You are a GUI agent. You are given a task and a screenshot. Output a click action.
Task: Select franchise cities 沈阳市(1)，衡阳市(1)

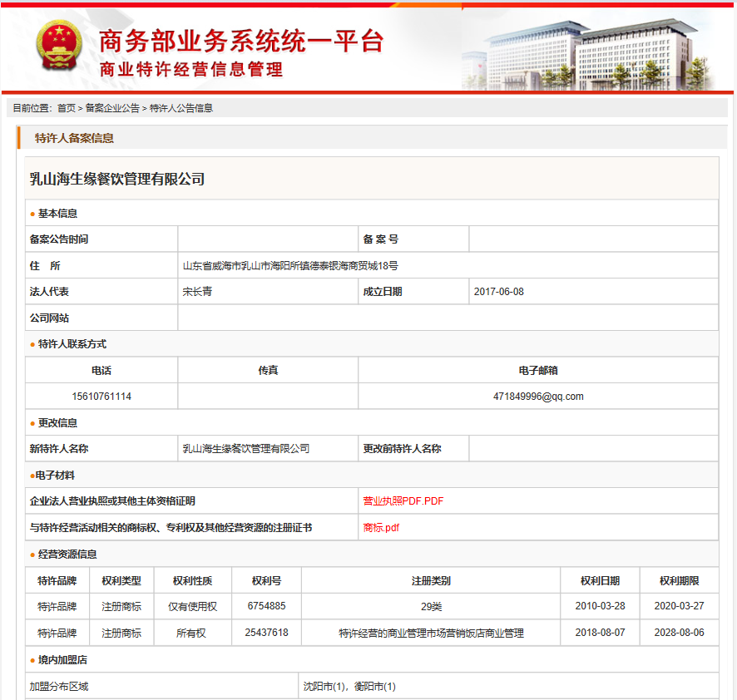click(x=349, y=687)
